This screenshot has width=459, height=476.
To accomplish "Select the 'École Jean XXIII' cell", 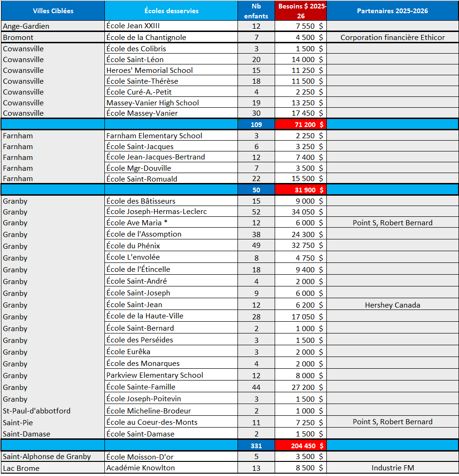I will (x=171, y=26).
